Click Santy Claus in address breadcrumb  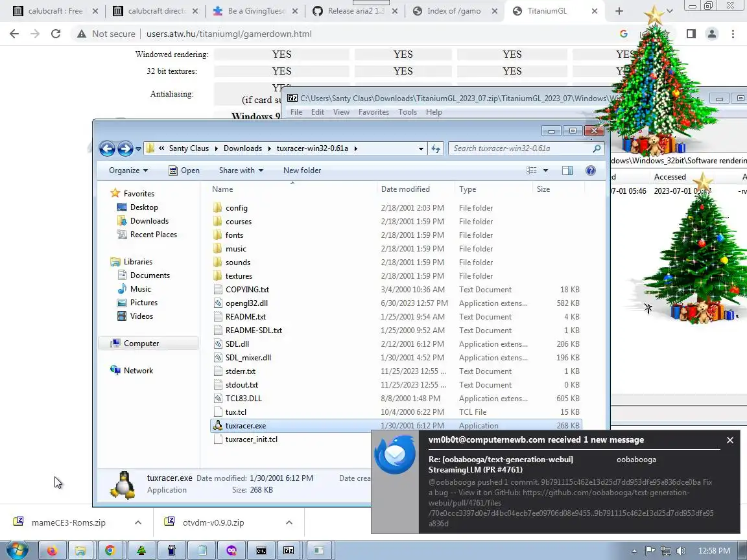point(189,148)
